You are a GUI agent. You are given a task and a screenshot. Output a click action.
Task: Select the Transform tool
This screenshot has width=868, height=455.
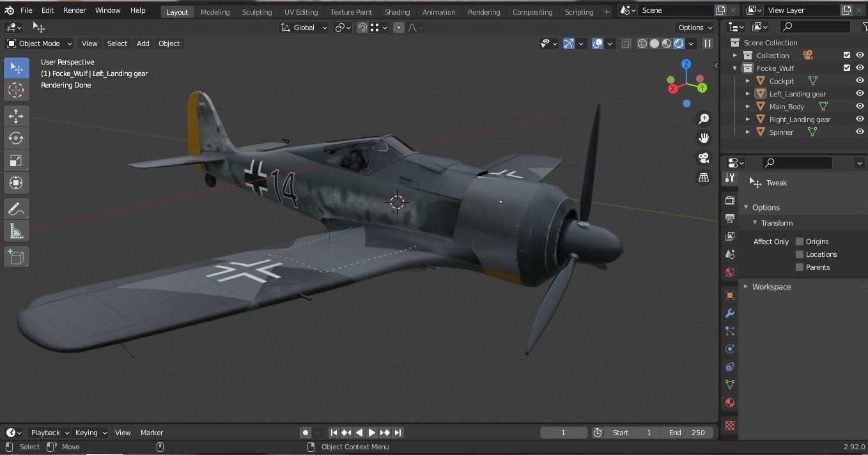(x=17, y=183)
